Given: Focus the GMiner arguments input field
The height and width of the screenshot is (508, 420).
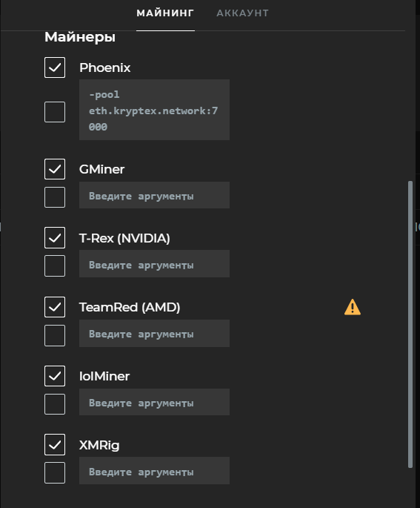Looking at the screenshot, I should pyautogui.click(x=154, y=195).
